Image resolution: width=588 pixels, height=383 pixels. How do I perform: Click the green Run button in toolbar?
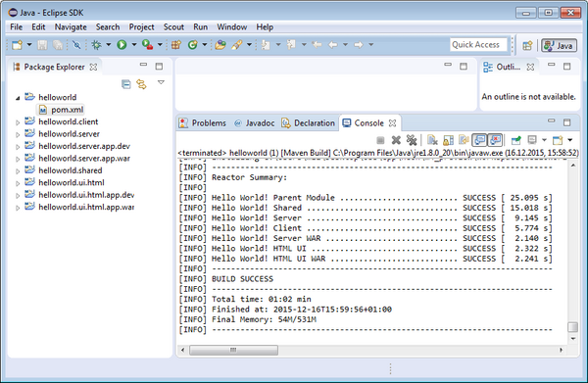[x=122, y=45]
